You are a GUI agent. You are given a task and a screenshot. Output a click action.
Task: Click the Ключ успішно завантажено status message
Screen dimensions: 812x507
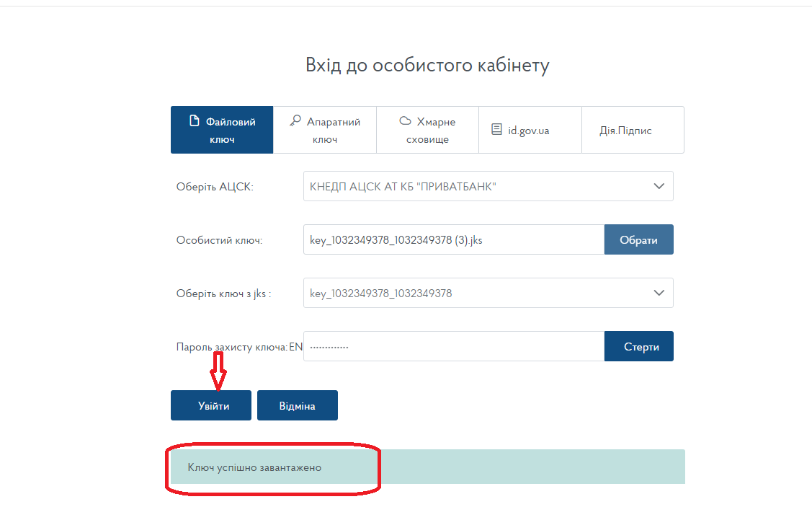254,467
